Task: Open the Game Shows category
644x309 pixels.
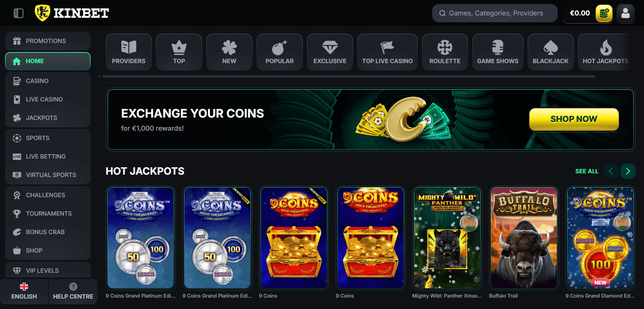Action: (498, 52)
